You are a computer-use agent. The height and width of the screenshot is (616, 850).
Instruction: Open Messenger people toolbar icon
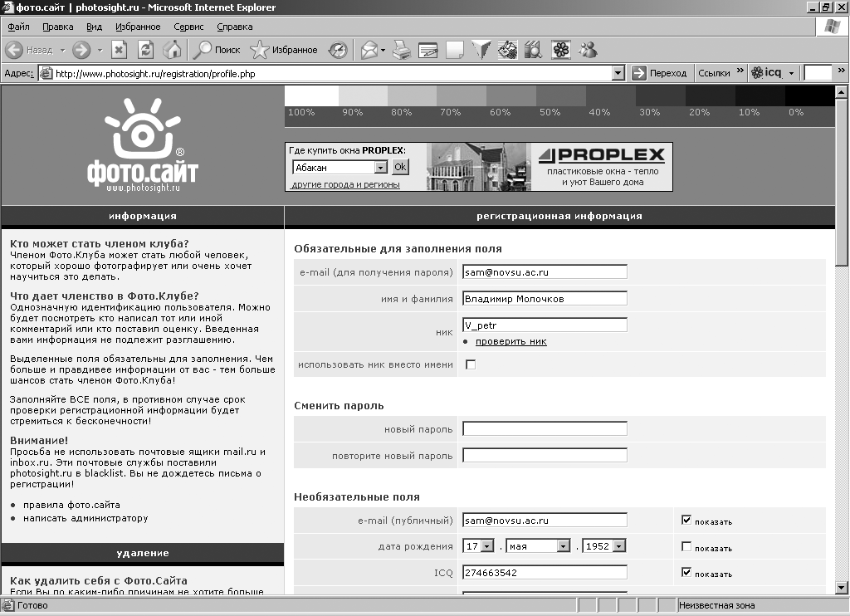click(x=588, y=51)
